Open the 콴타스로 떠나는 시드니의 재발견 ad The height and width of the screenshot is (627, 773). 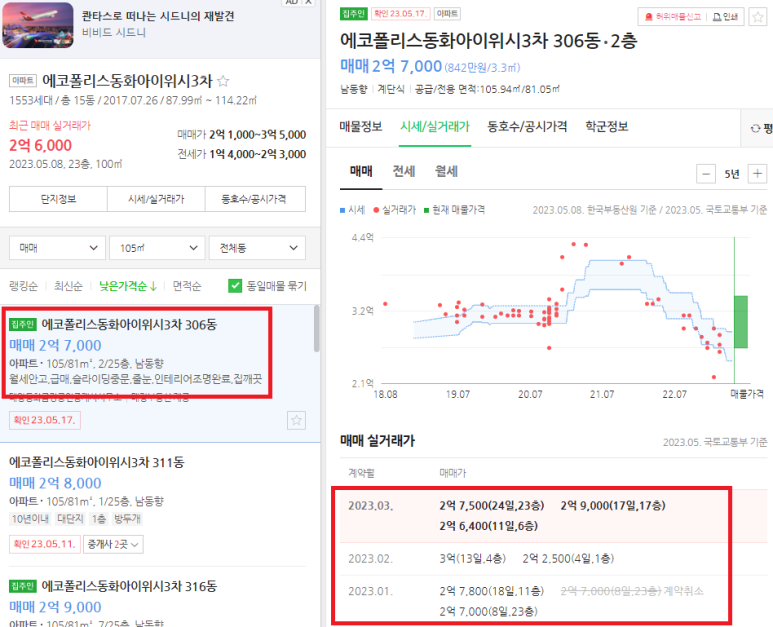click(x=158, y=16)
